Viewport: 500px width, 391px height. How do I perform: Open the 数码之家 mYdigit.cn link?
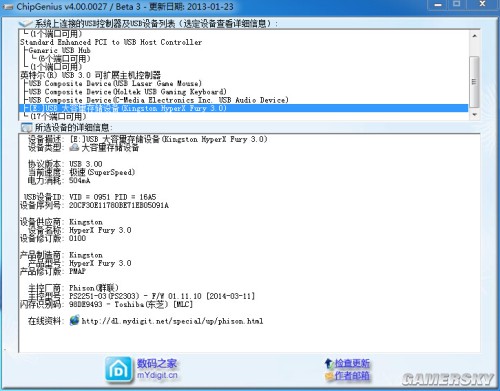pyautogui.click(x=157, y=369)
